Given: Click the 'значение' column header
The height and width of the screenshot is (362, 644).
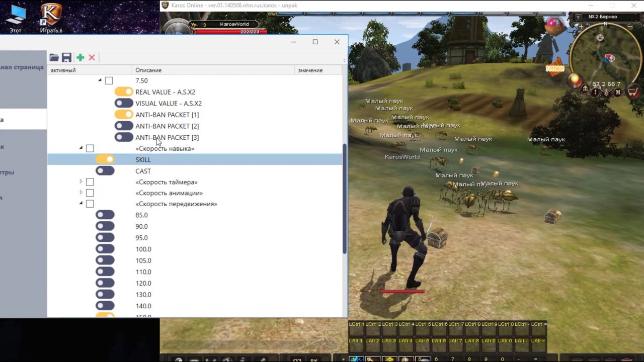Looking at the screenshot, I should tap(318, 70).
